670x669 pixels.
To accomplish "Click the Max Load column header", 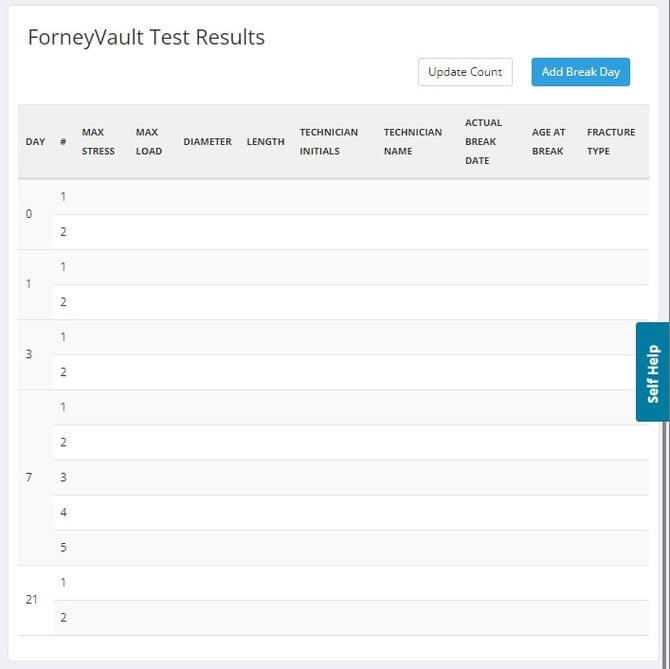I will [x=148, y=142].
